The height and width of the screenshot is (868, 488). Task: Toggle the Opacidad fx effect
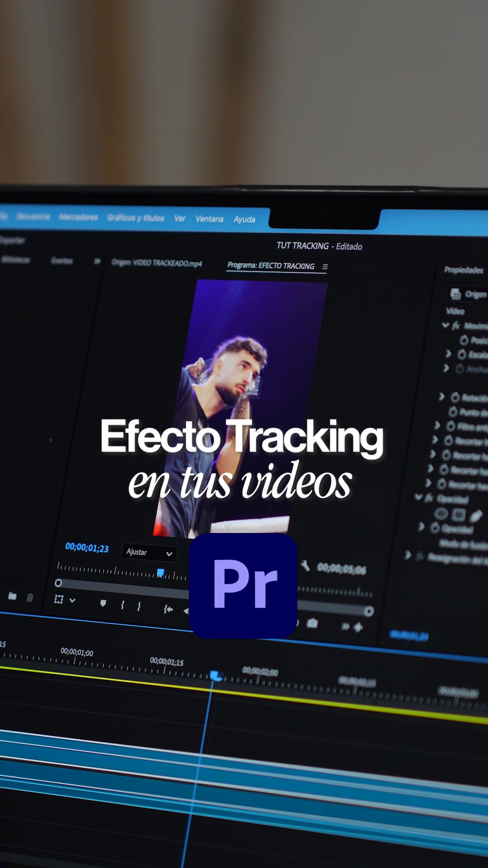pos(429,498)
